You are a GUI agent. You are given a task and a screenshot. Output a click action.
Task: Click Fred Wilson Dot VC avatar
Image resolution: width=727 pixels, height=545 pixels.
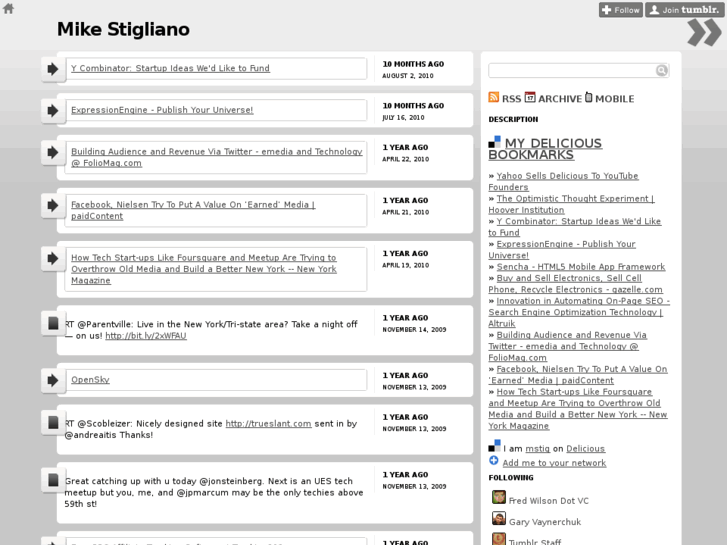pyautogui.click(x=499, y=497)
